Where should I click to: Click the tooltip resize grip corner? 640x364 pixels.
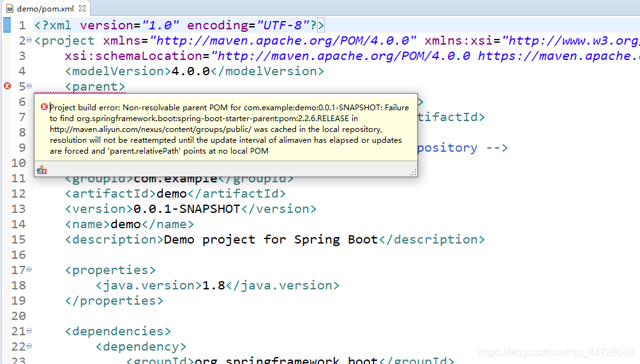[413, 172]
